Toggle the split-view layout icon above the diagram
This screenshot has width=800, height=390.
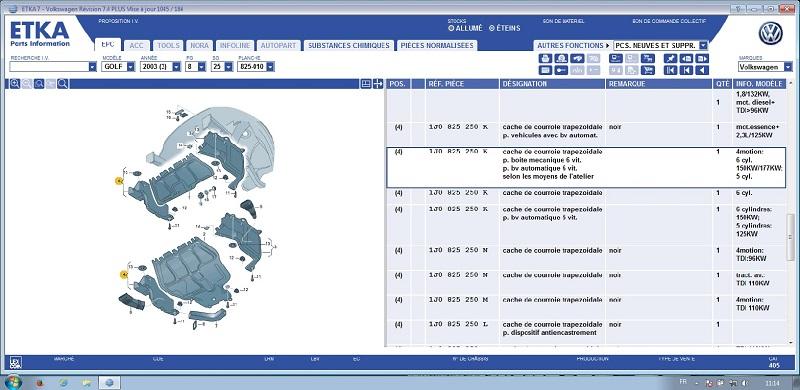click(x=366, y=84)
